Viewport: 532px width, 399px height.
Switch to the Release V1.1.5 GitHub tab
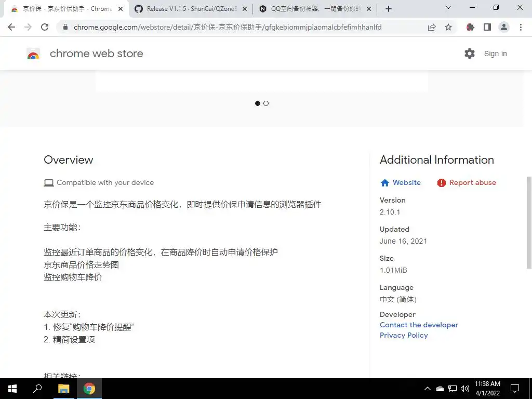point(190,9)
